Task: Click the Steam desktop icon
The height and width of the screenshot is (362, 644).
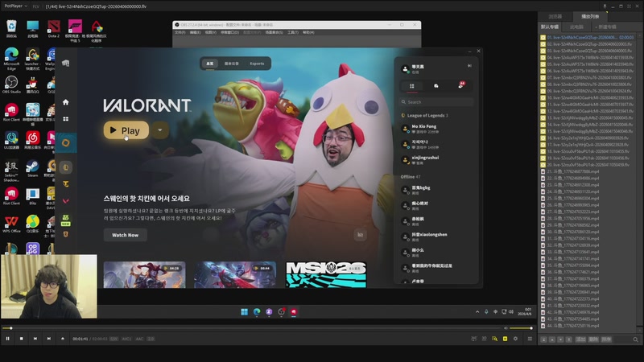Action: [x=33, y=169]
